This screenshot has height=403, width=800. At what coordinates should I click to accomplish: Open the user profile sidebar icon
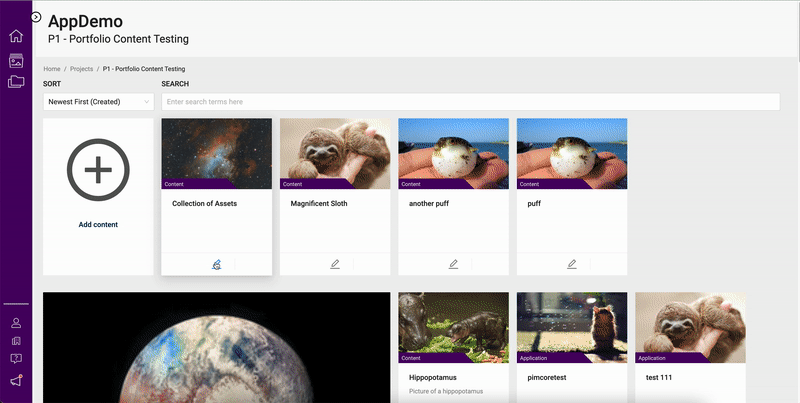point(16,323)
